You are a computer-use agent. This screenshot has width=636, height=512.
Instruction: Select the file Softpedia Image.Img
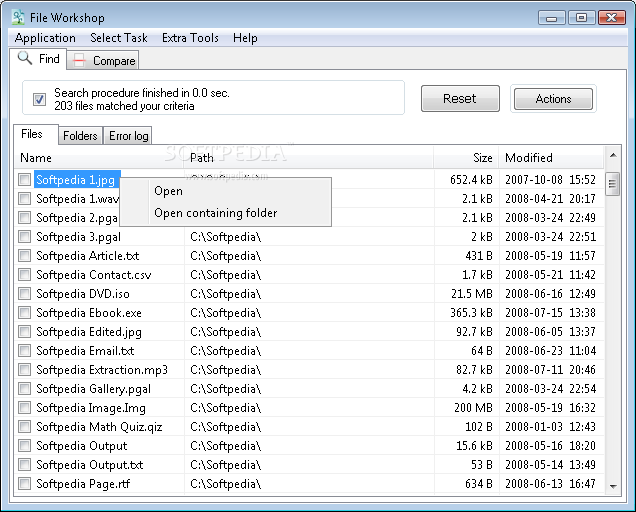[x=91, y=408]
